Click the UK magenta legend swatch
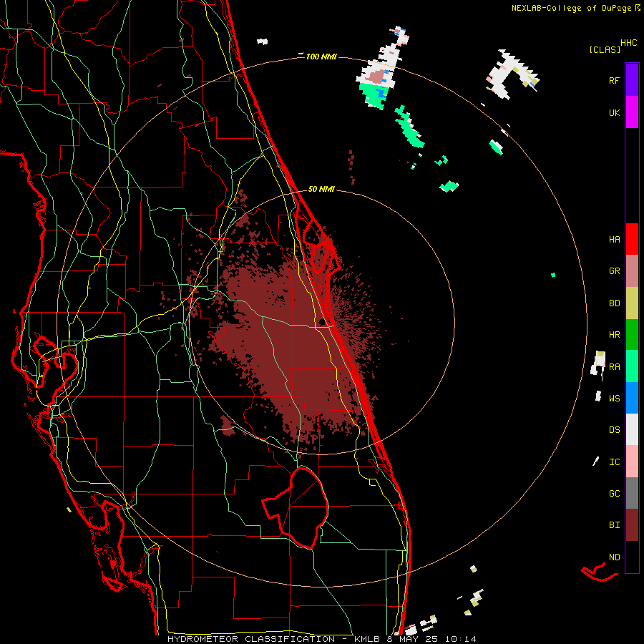The image size is (644, 644). point(632,112)
